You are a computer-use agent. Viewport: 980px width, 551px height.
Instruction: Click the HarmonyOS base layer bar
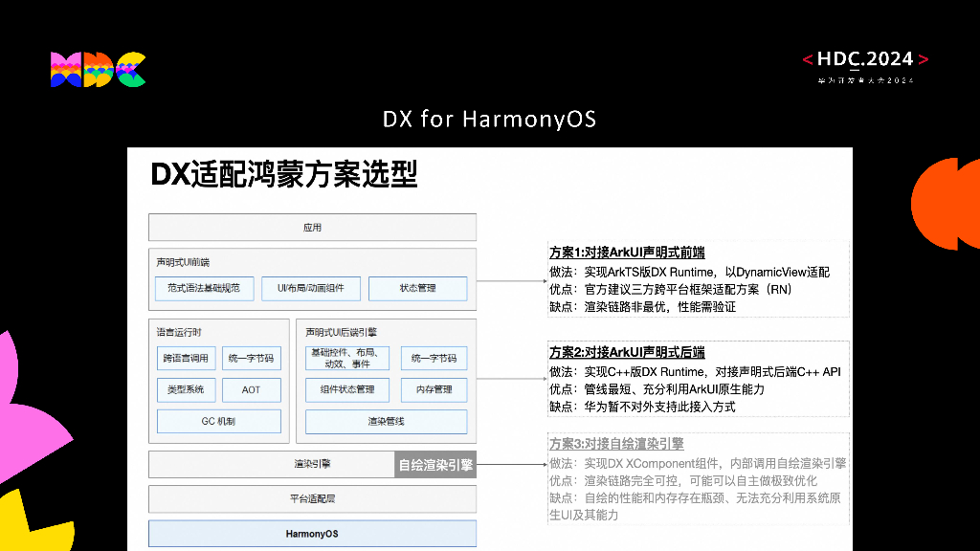point(313,534)
